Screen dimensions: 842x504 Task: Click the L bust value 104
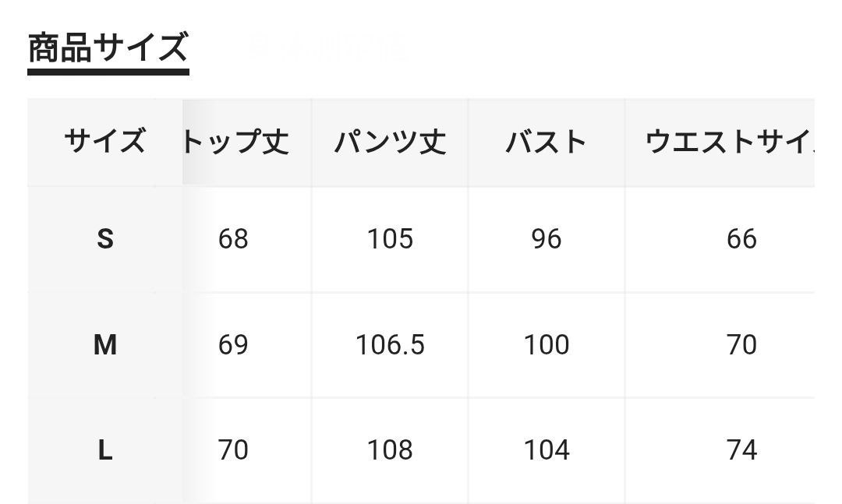pyautogui.click(x=546, y=449)
